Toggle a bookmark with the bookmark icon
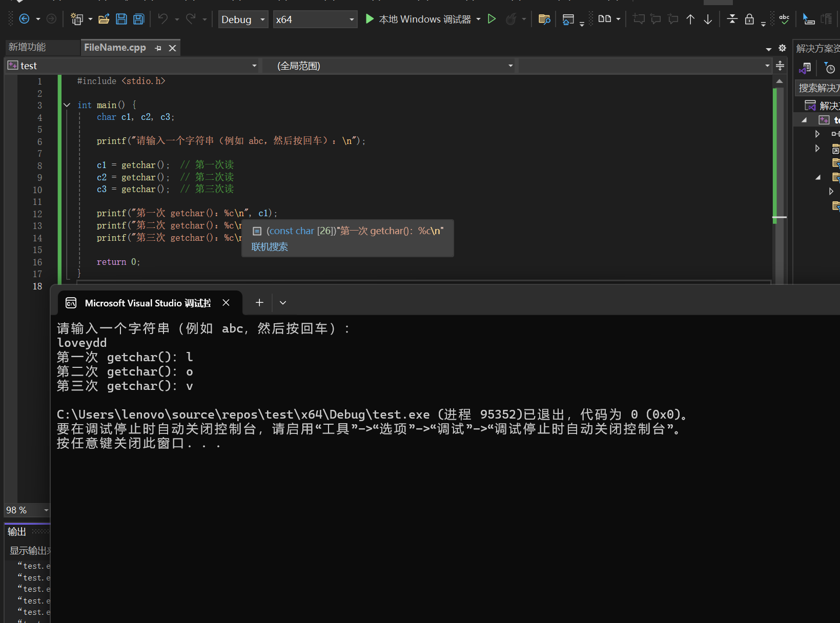Viewport: 840px width, 623px height. point(639,19)
